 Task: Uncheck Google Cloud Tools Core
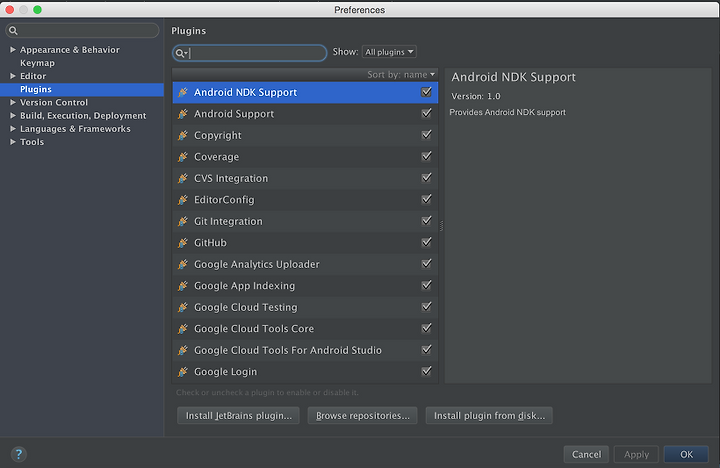(427, 328)
